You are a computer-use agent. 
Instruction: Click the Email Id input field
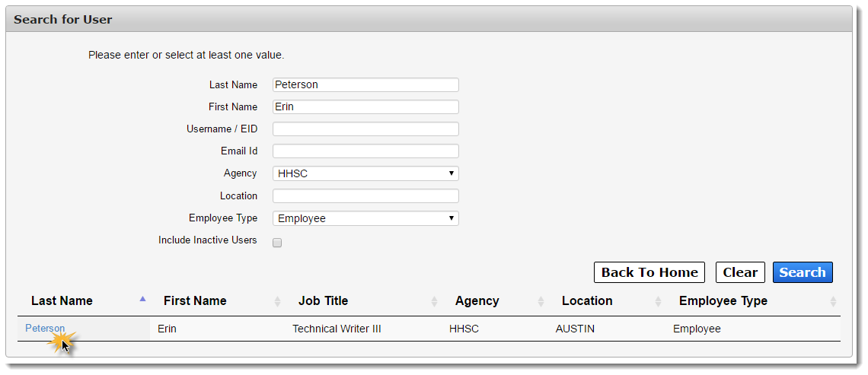tap(366, 151)
